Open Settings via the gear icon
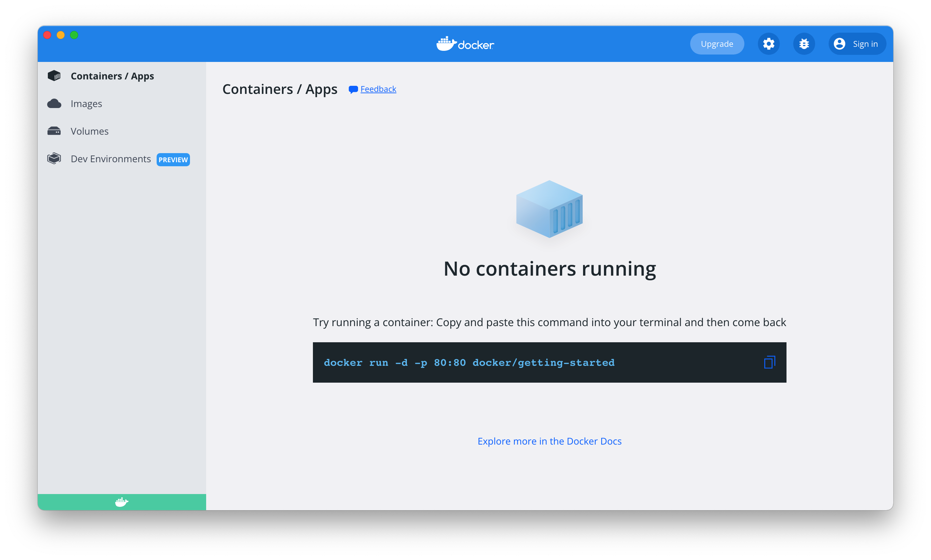The image size is (931, 560). 769,44
